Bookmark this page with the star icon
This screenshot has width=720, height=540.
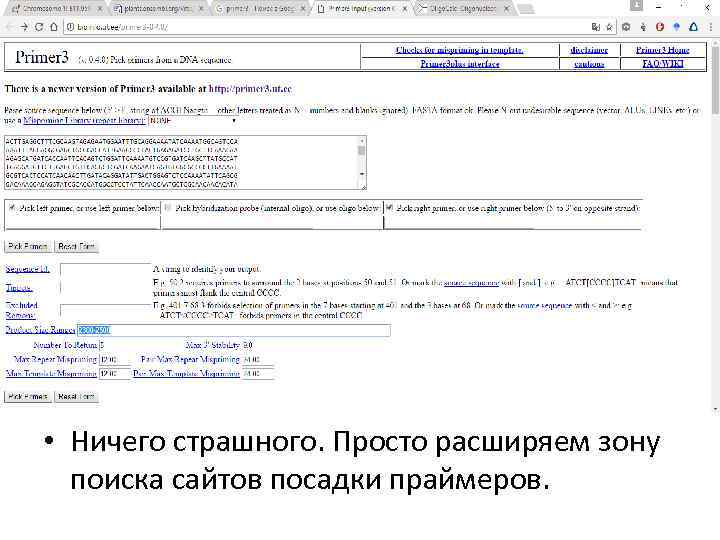609,27
